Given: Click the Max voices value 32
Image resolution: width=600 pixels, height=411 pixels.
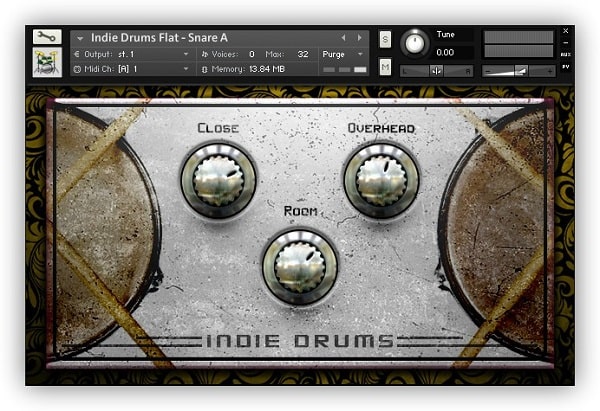Looking at the screenshot, I should point(302,54).
